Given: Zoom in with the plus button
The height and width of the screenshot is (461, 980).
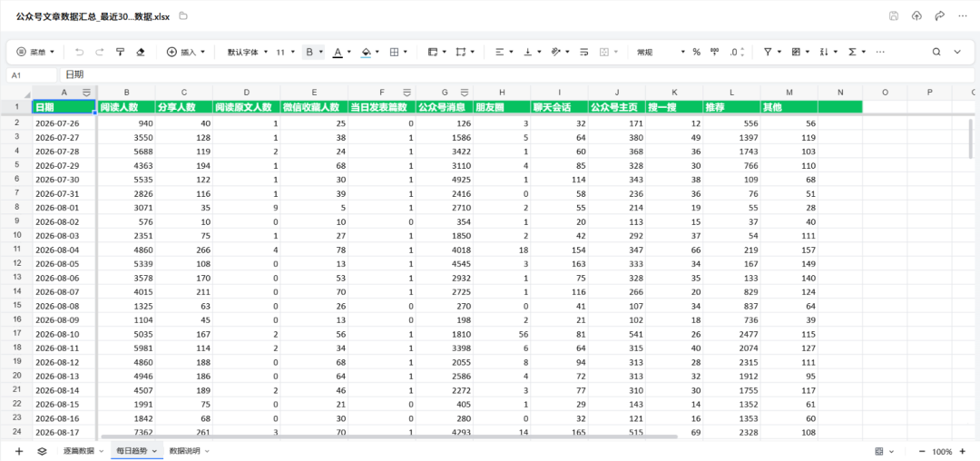Looking at the screenshot, I should tap(963, 452).
